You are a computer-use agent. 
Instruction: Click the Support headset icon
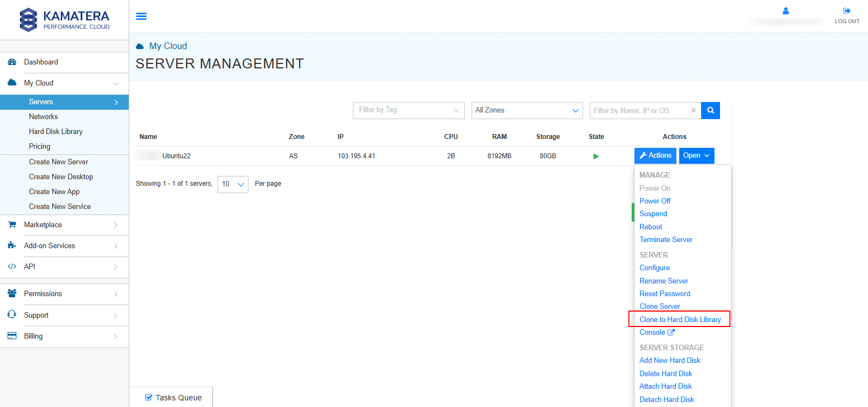pyautogui.click(x=12, y=314)
